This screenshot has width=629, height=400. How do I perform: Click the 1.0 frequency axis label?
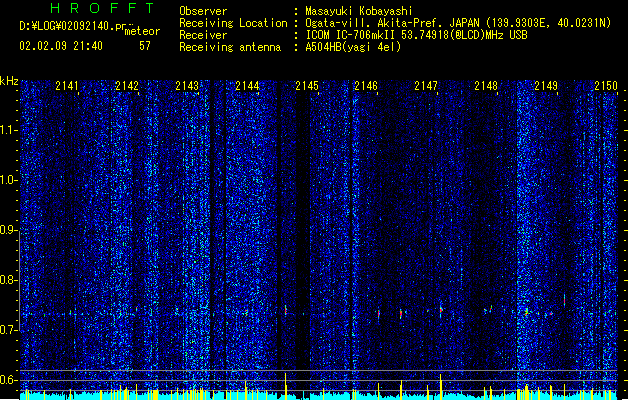[x=9, y=180]
